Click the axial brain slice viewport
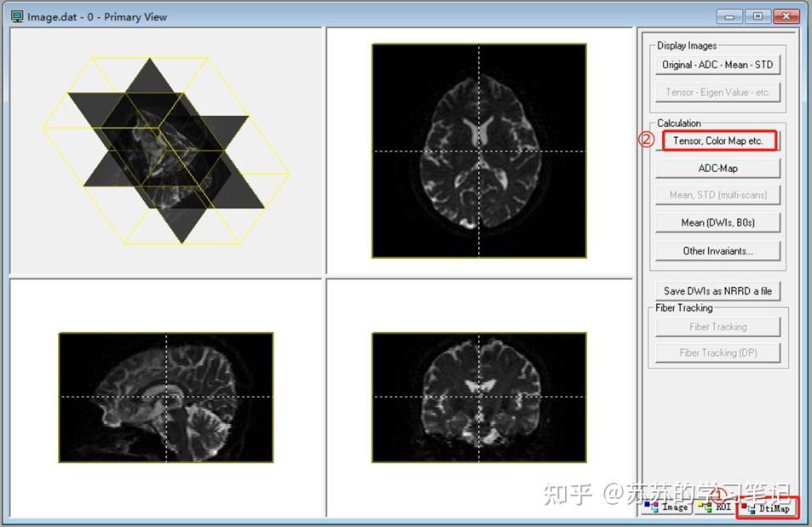 pos(477,149)
